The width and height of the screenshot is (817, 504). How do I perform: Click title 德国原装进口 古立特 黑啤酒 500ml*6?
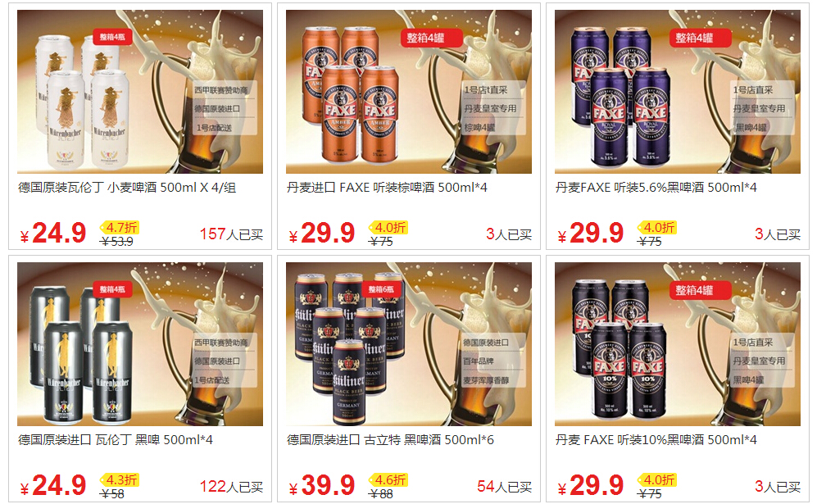[x=390, y=440]
